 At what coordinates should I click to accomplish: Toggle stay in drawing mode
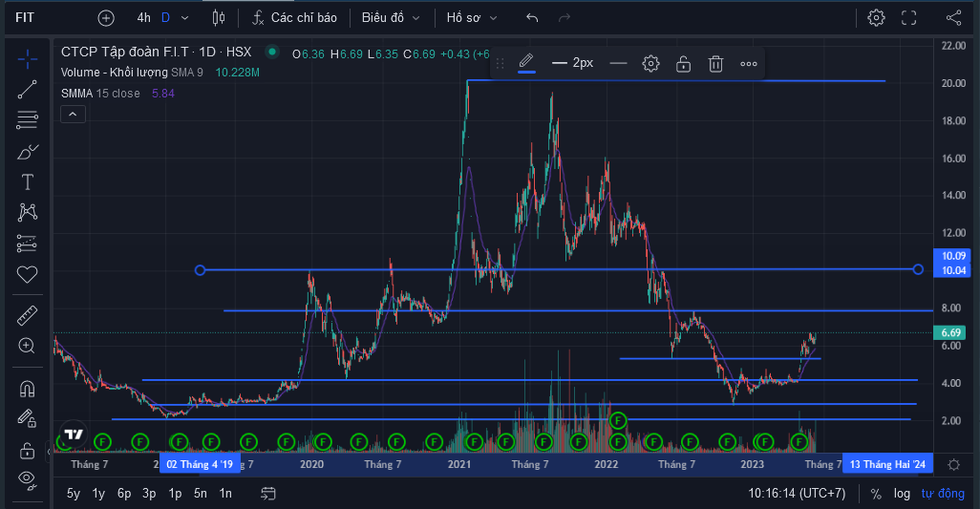click(27, 418)
